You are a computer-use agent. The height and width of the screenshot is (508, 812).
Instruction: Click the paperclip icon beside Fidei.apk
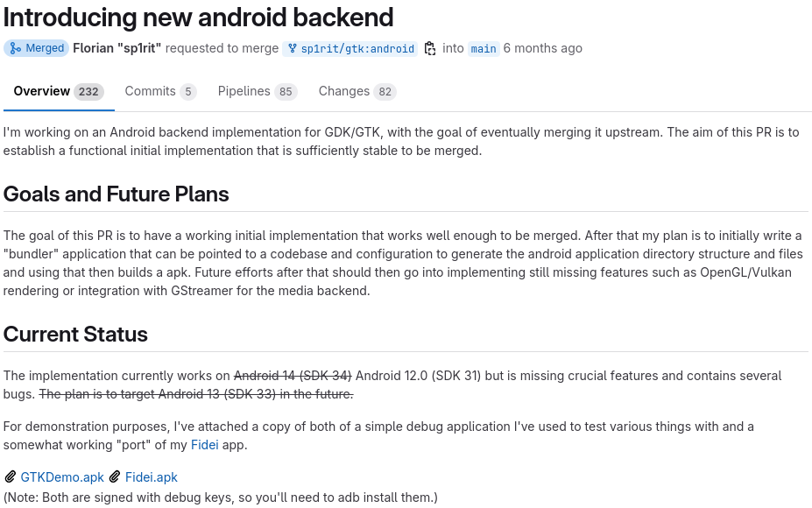pyautogui.click(x=115, y=476)
